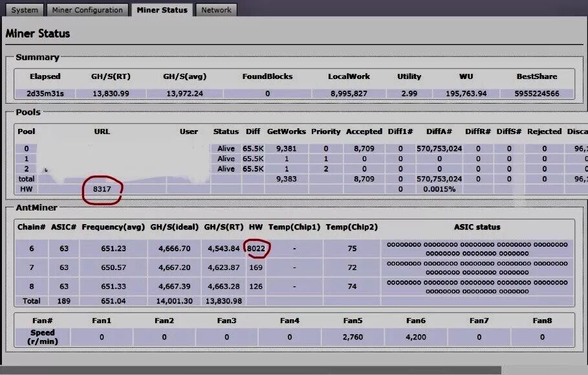
Task: Click pool 0 Accepted value 8,709
Action: pos(364,149)
